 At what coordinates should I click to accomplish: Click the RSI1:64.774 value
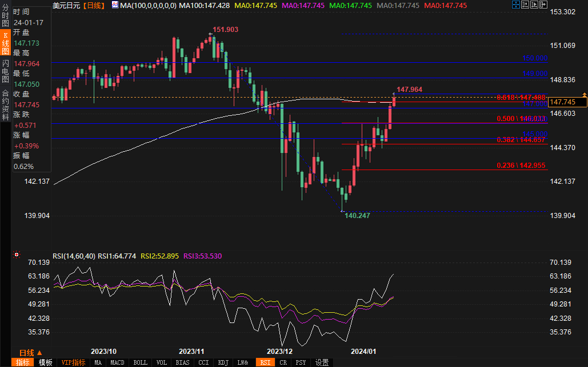click(117, 256)
